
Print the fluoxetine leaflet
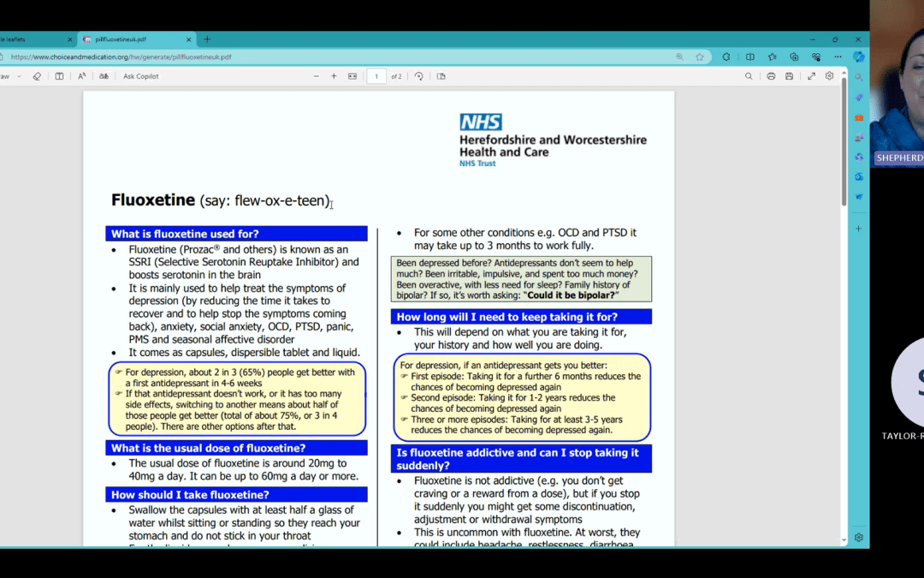[771, 75]
